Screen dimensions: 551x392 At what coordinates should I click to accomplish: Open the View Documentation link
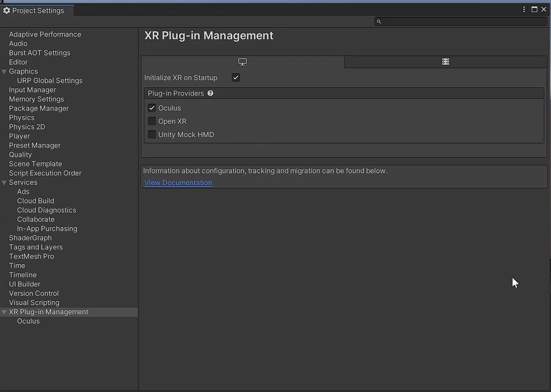pos(178,182)
